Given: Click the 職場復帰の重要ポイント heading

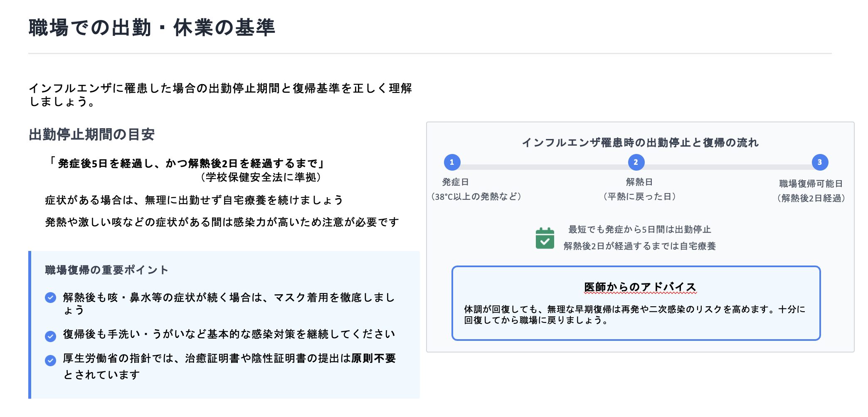Looking at the screenshot, I should (106, 270).
